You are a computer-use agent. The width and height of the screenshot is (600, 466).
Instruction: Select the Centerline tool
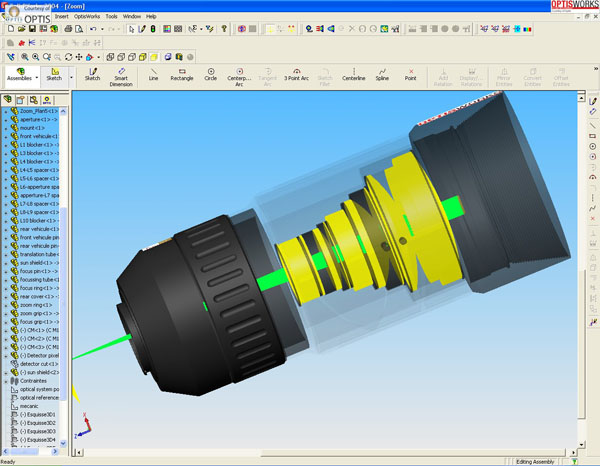(354, 75)
